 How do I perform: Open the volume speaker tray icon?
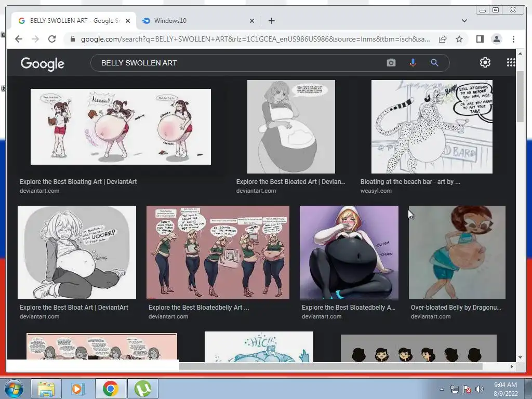pos(480,389)
